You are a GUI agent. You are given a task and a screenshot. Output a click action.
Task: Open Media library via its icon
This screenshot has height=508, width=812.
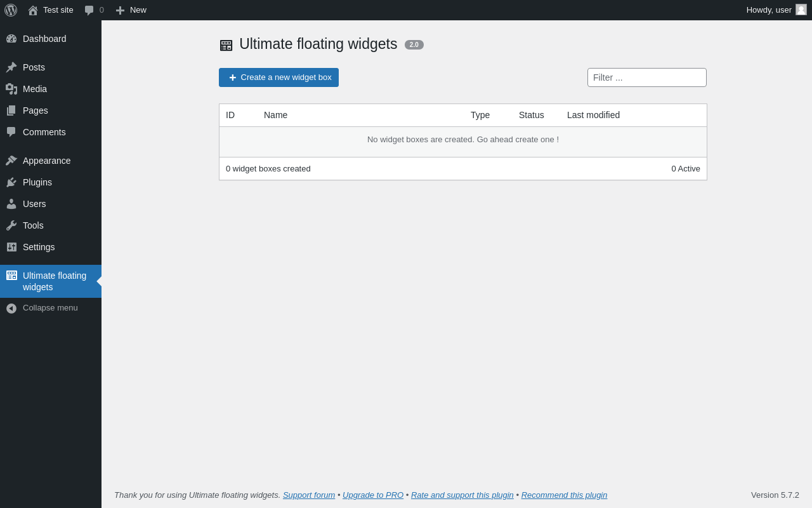click(11, 89)
